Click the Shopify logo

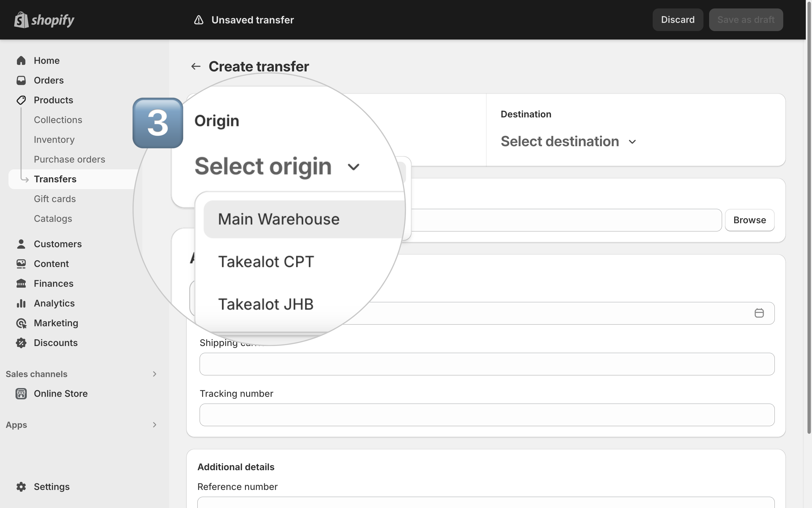44,20
